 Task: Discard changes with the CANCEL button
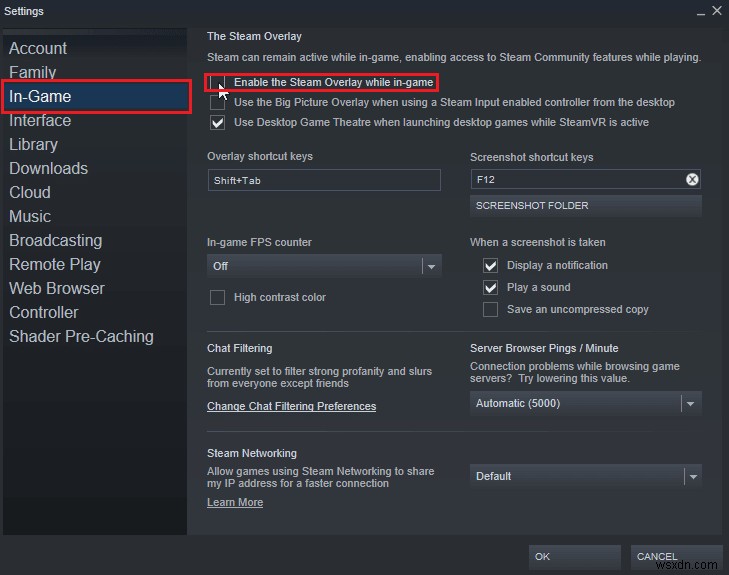[676, 557]
